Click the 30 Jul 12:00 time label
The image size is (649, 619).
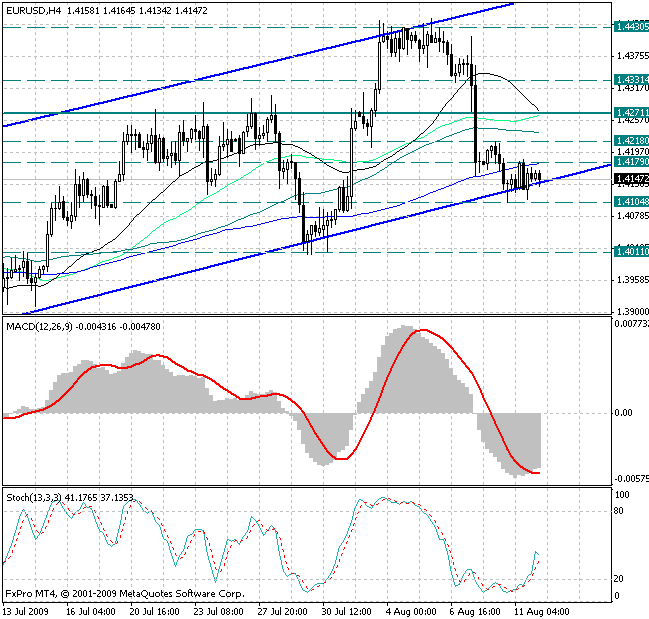coord(346,612)
